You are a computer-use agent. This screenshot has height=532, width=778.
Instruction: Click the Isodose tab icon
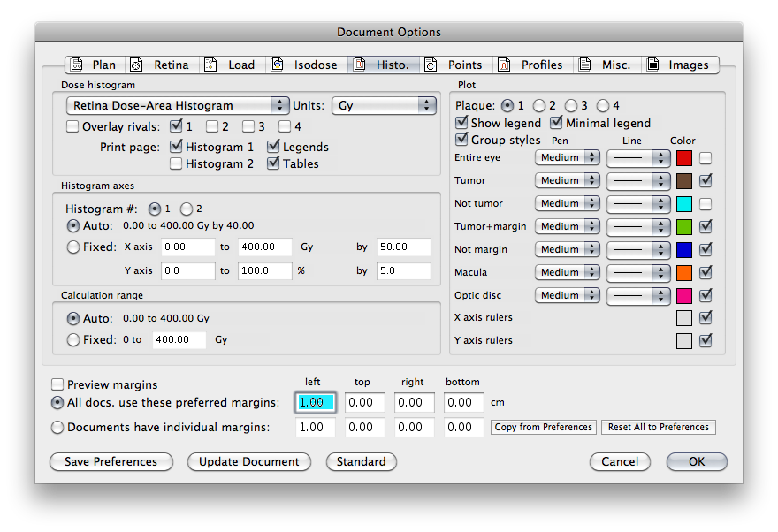(277, 65)
